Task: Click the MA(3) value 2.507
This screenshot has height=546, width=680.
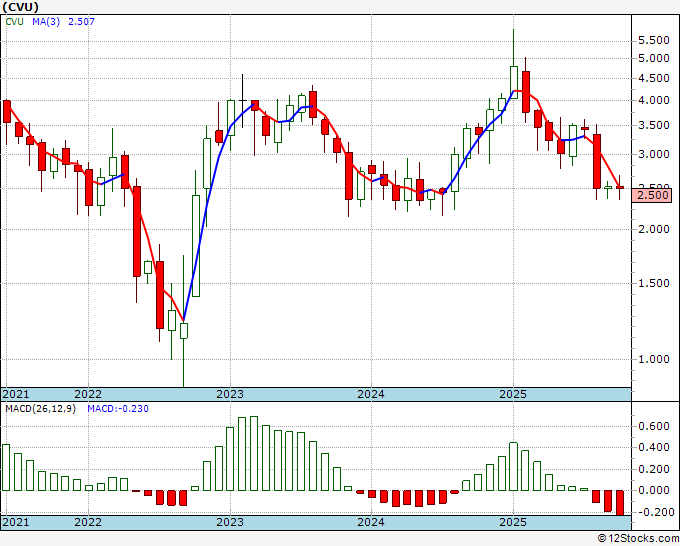Action: coord(81,22)
